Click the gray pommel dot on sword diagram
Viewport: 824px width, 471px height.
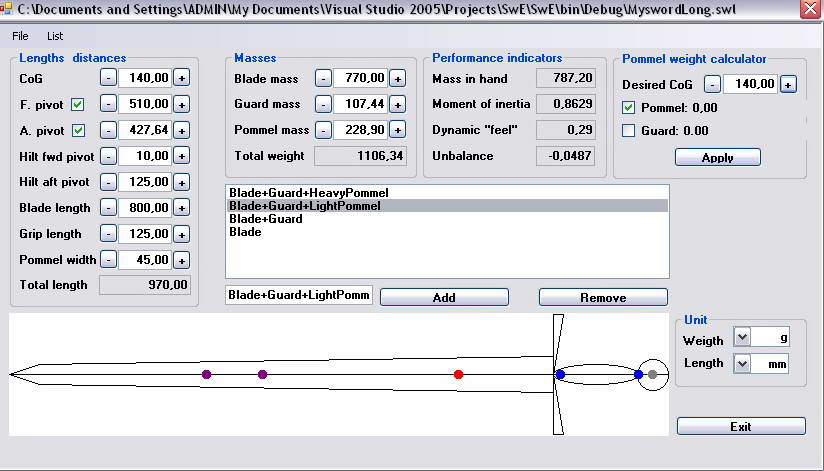[652, 374]
